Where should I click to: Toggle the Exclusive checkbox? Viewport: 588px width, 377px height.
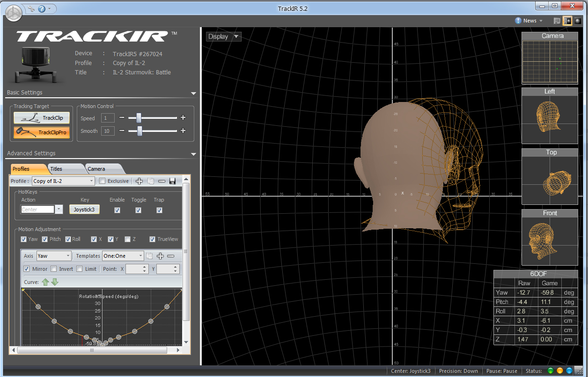[103, 181]
